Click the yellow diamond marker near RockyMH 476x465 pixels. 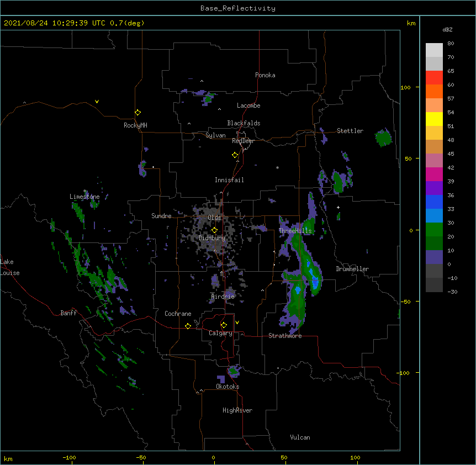click(x=138, y=113)
